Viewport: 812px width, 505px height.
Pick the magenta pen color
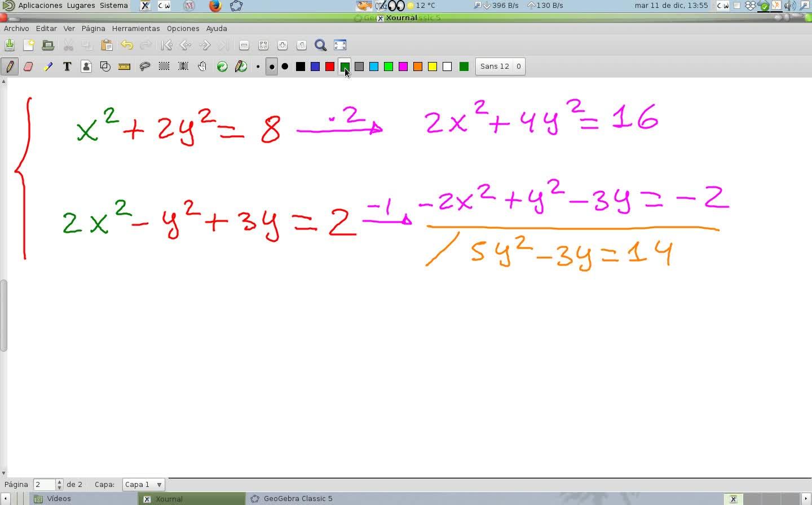coord(403,67)
